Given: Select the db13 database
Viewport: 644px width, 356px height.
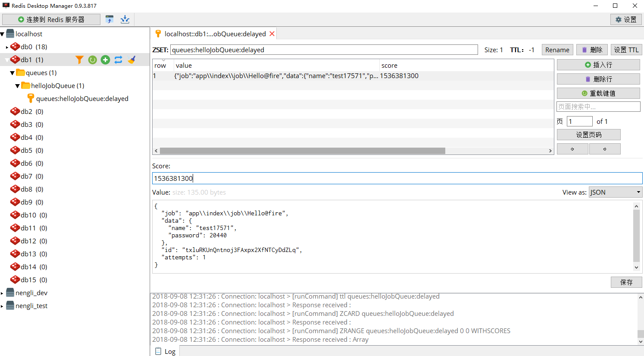Looking at the screenshot, I should click(34, 254).
